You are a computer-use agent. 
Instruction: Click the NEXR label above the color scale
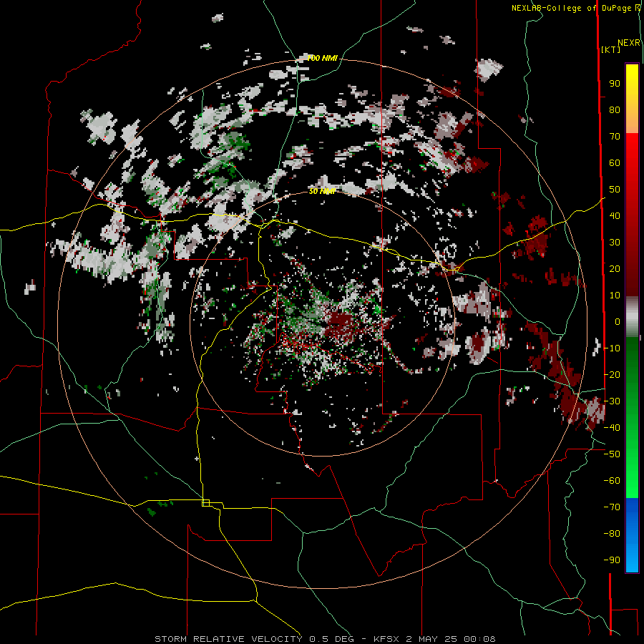point(629,43)
